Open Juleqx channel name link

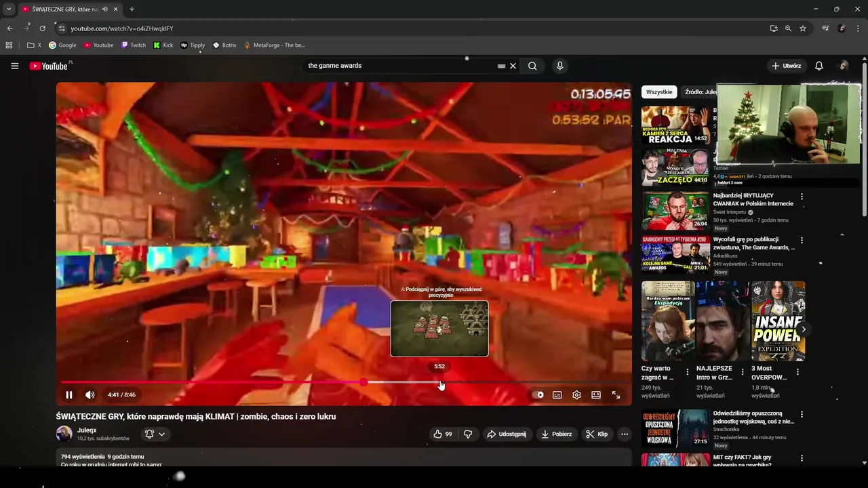[x=87, y=430]
